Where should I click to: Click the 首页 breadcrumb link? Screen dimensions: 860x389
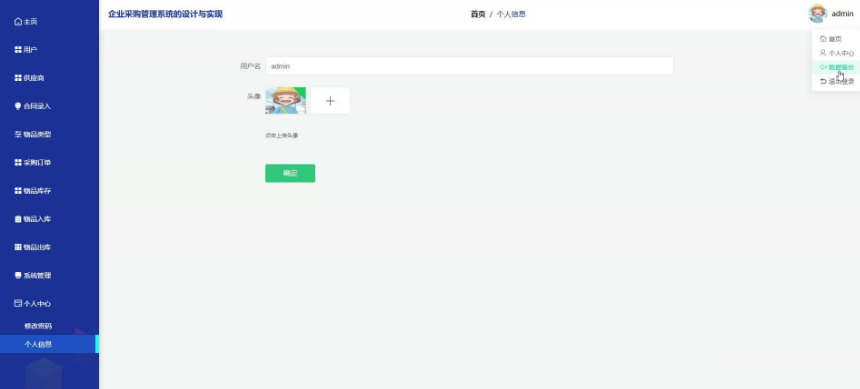(478, 14)
